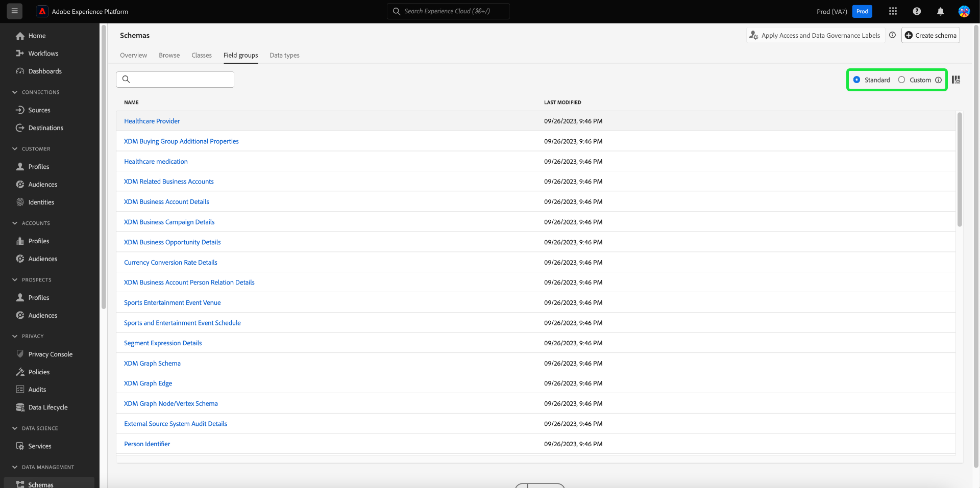Open the column settings icon
Image resolution: width=980 pixels, height=488 pixels.
(956, 80)
